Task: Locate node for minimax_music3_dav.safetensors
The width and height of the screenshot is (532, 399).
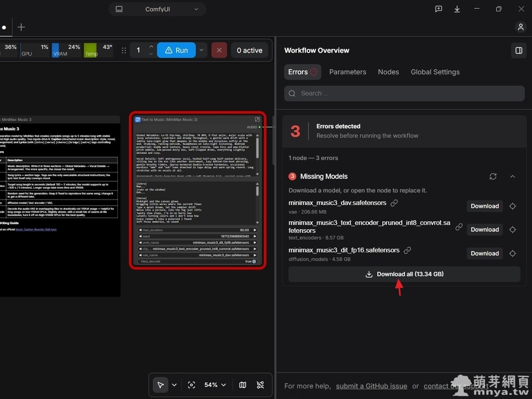Action: click(512, 206)
